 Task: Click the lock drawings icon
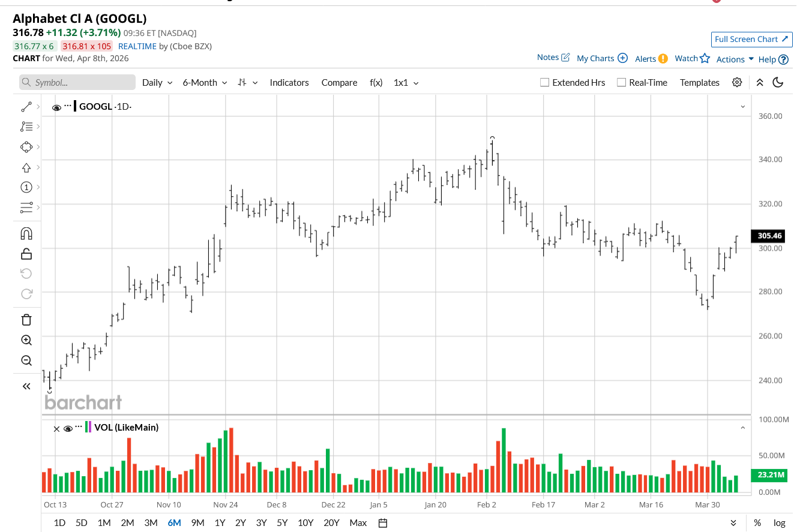26,254
